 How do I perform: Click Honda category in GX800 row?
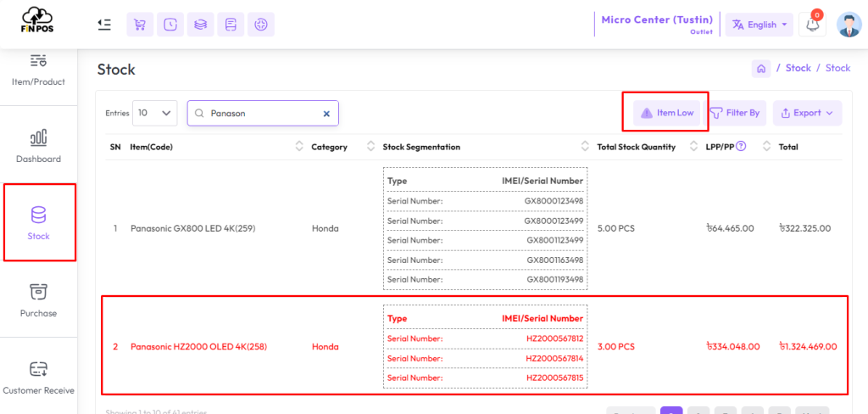tap(325, 228)
